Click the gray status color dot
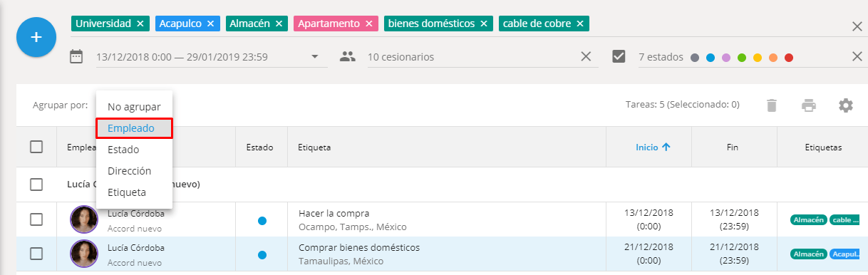The height and width of the screenshot is (275, 868). [695, 58]
